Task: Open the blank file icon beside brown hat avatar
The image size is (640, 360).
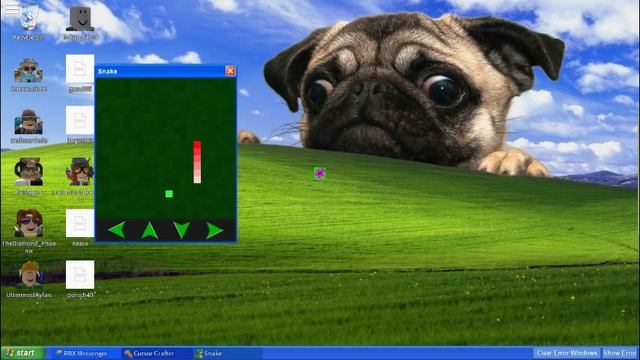Action: click(80, 120)
